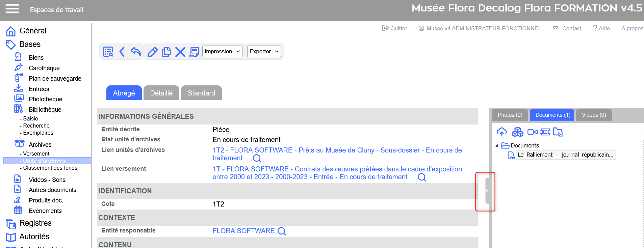Image resolution: width=644 pixels, height=248 pixels.
Task: Open the Exporter dropdown
Action: [x=264, y=51]
